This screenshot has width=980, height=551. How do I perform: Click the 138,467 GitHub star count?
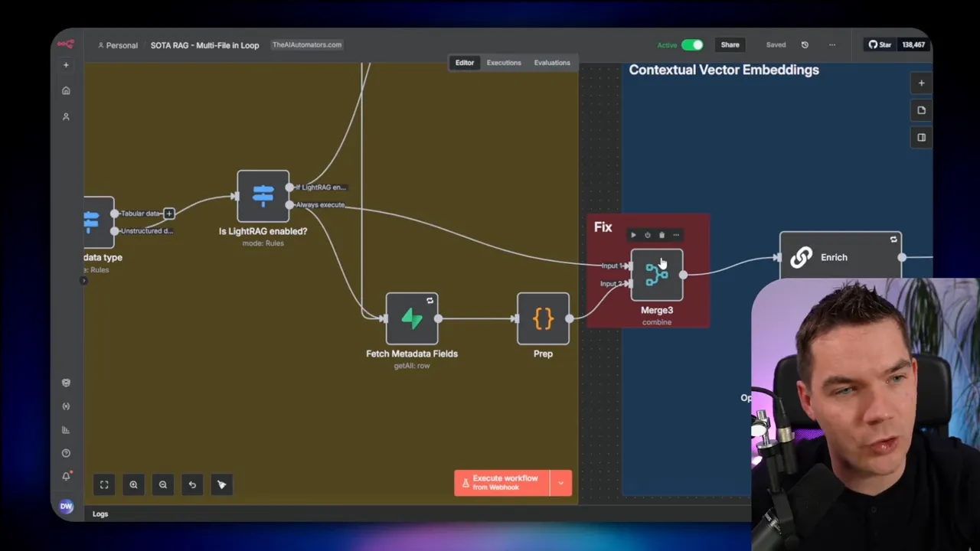[x=913, y=45]
